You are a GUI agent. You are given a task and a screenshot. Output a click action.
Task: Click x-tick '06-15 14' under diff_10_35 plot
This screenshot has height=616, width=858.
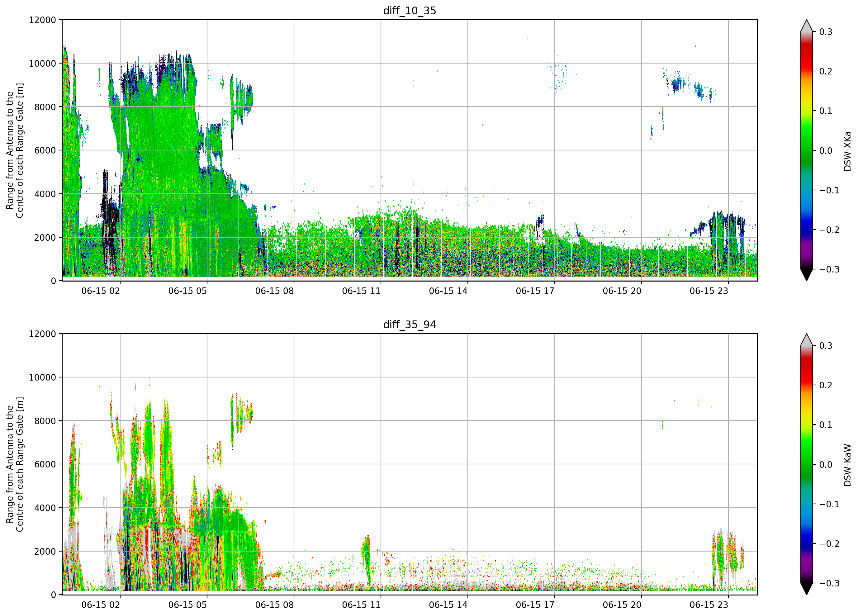click(x=448, y=291)
